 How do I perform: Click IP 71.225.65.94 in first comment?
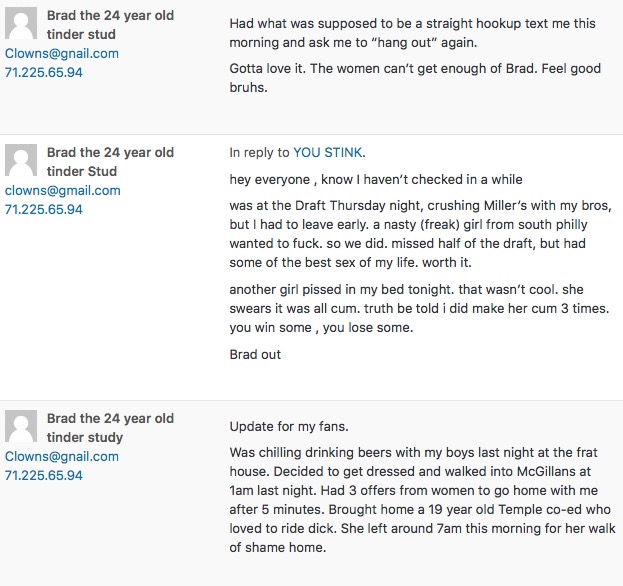(44, 72)
